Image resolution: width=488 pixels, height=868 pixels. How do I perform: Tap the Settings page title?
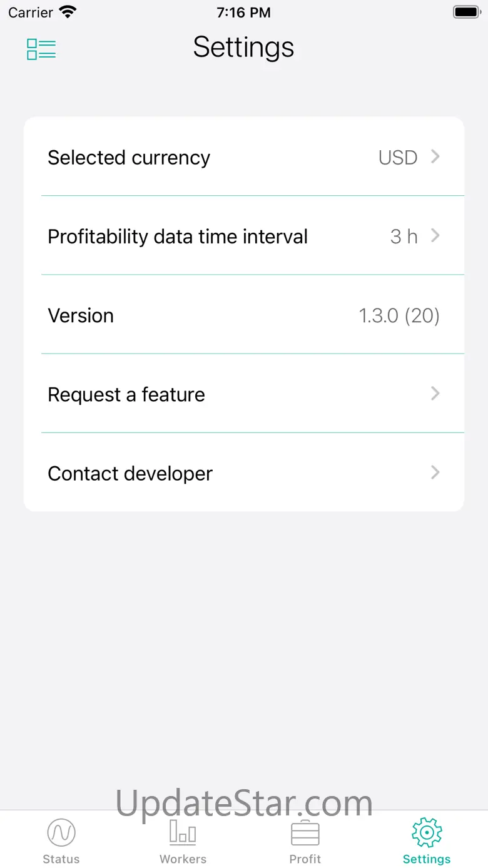(243, 47)
